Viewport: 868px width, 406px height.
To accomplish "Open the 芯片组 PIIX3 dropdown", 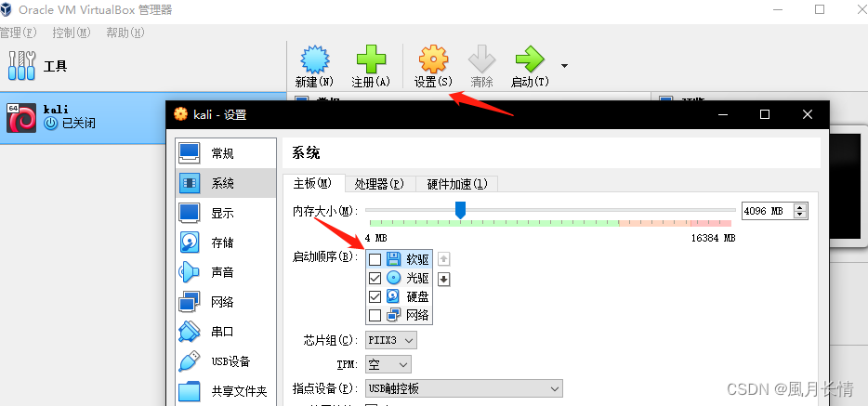I will click(391, 340).
